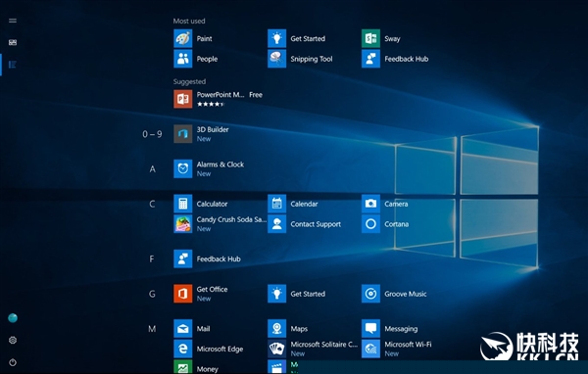This screenshot has height=374, width=588.
Task: Click the letter C group header
Action: point(152,204)
